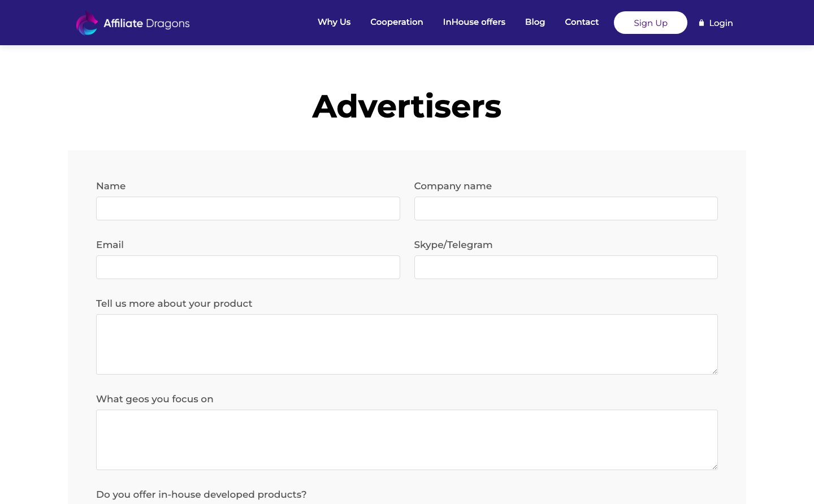
Task: Click into the Email field
Action: click(248, 267)
